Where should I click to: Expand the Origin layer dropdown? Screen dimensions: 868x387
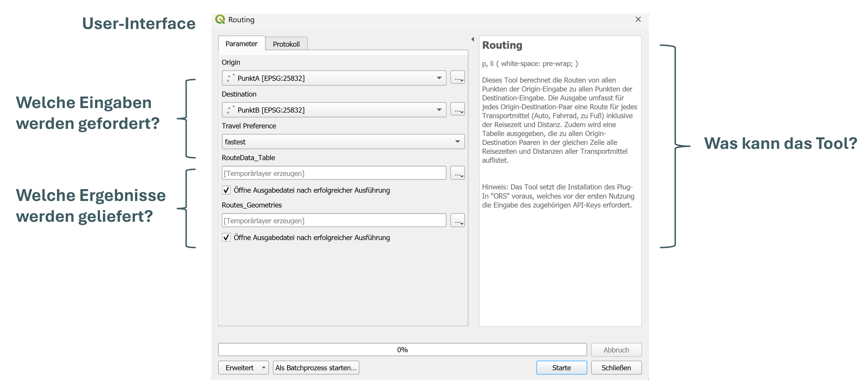click(x=439, y=78)
